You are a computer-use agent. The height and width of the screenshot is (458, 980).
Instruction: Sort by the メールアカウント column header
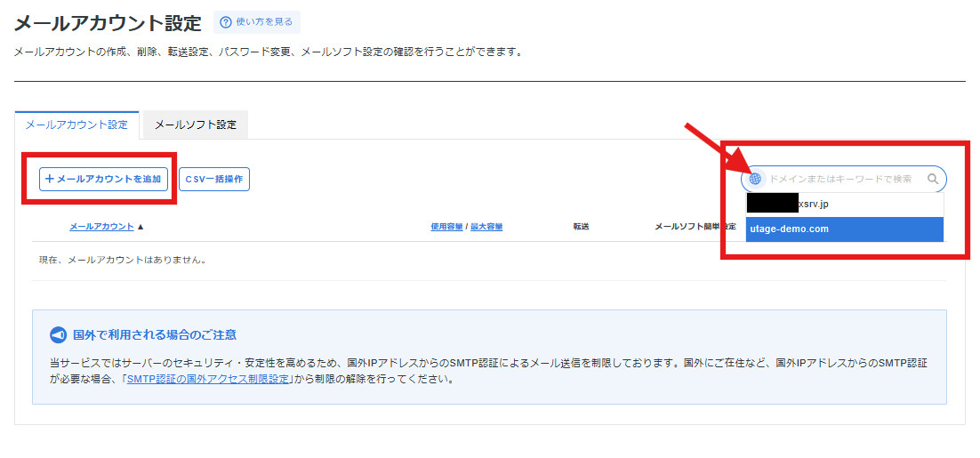pos(101,227)
